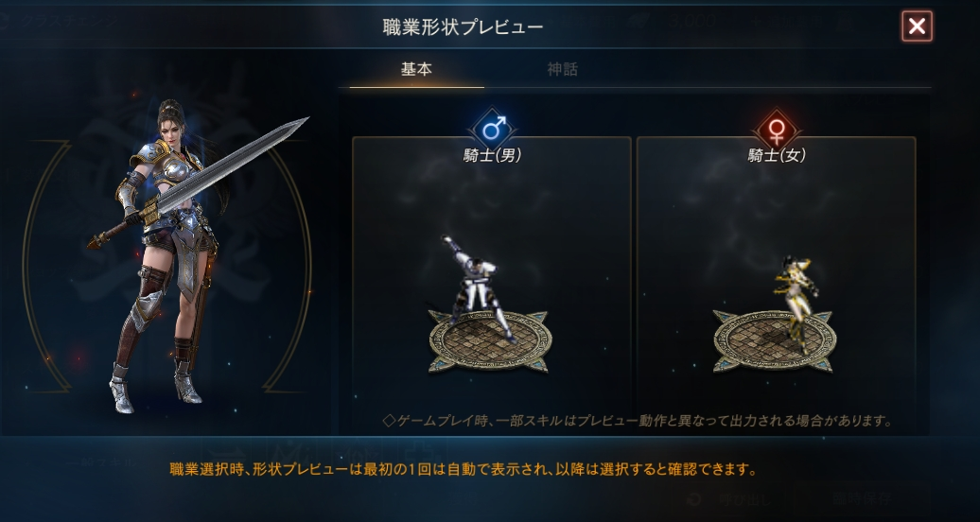This screenshot has width=980, height=522.
Task: Click the dimmed refresh icon beside 呼び出し
Action: pos(694,499)
